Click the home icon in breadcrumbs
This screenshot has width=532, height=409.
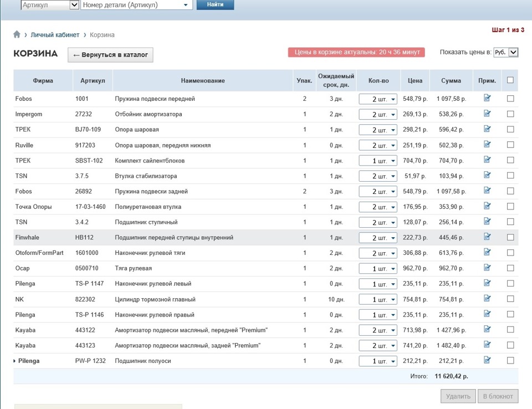click(17, 34)
